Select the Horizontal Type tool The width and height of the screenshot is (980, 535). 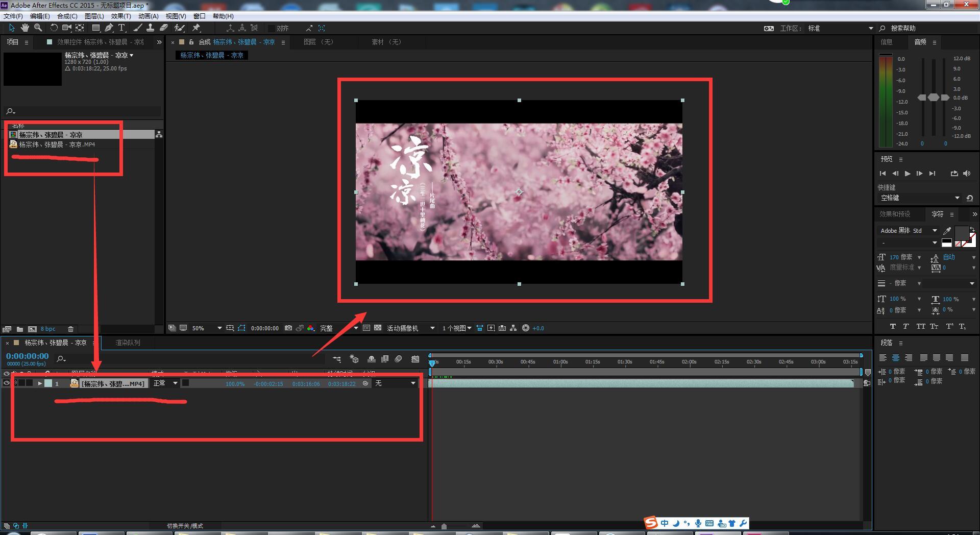coord(121,28)
